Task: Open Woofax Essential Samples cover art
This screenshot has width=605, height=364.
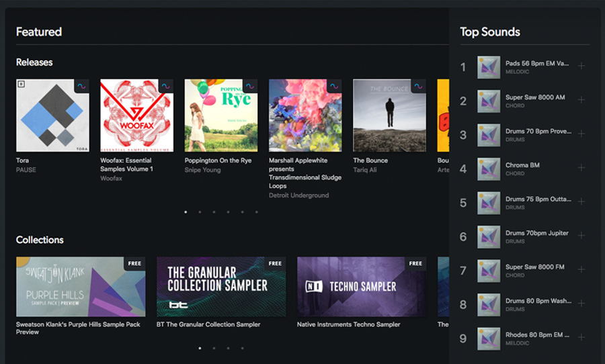Action: point(136,116)
